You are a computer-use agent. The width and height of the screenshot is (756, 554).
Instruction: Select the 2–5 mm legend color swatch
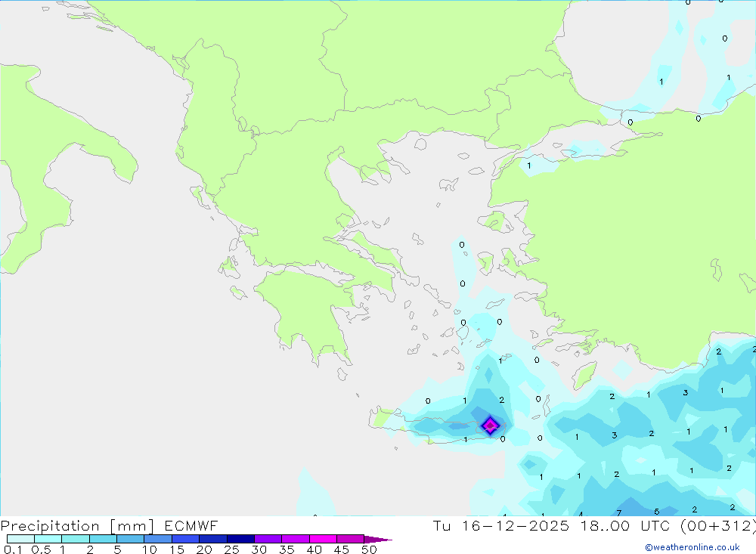point(103,539)
